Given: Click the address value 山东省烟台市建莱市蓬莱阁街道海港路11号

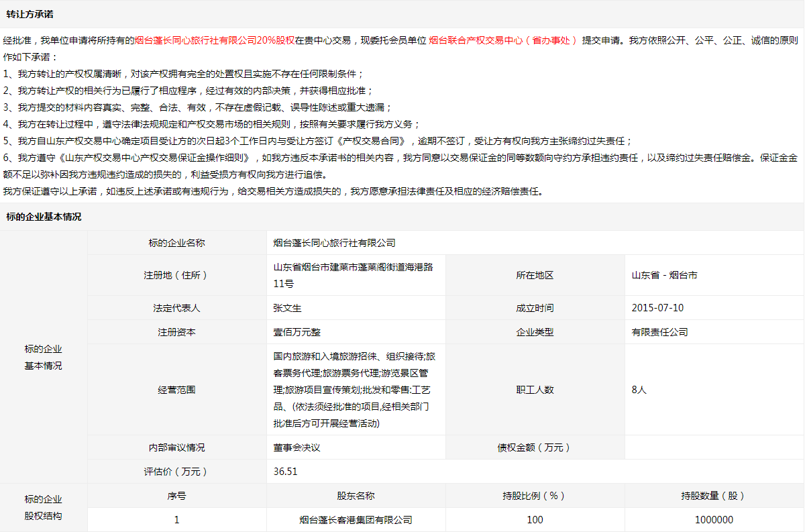Looking at the screenshot, I should [x=354, y=275].
